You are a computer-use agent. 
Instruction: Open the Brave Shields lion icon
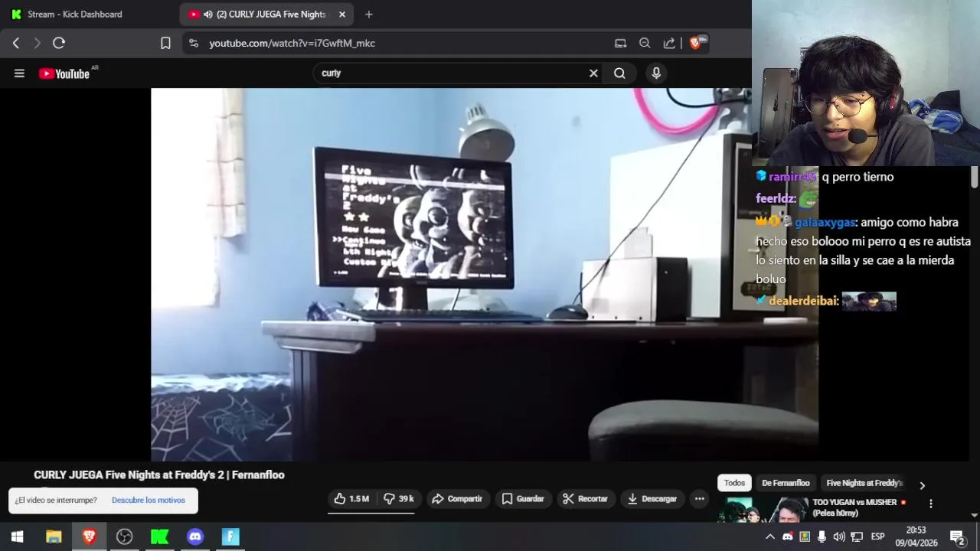coord(696,43)
